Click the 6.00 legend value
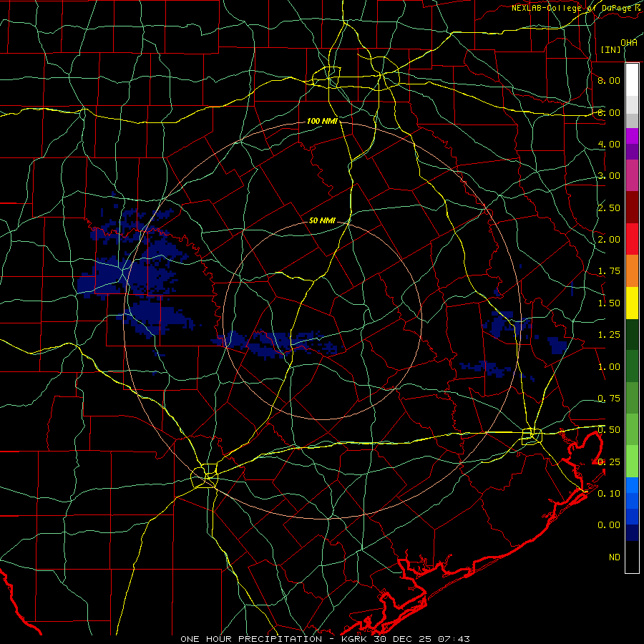The image size is (644, 644). (609, 112)
